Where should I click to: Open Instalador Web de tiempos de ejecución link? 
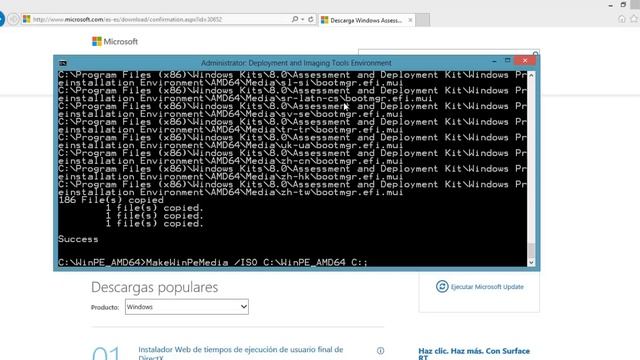click(240, 353)
